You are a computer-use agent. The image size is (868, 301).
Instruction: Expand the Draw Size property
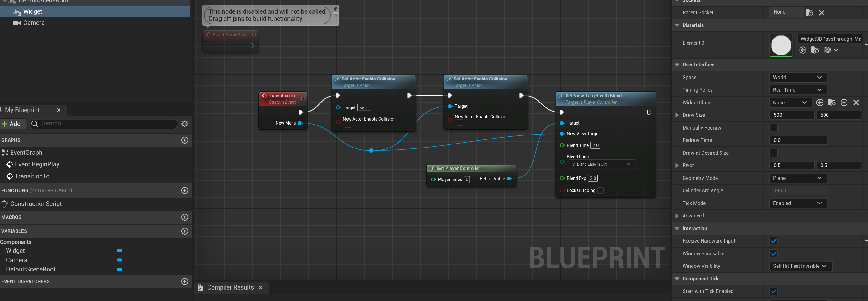[677, 115]
